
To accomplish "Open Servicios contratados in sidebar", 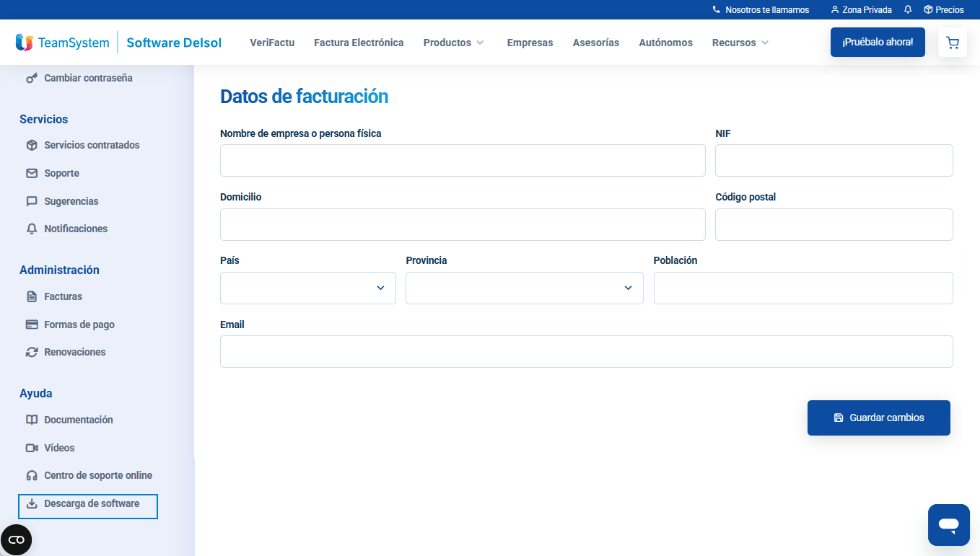I will click(92, 145).
